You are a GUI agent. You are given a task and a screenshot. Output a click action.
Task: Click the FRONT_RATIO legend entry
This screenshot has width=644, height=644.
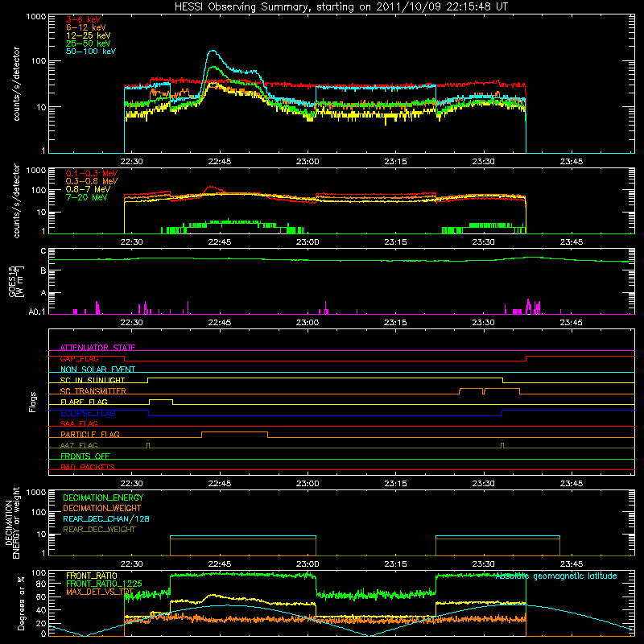point(92,576)
